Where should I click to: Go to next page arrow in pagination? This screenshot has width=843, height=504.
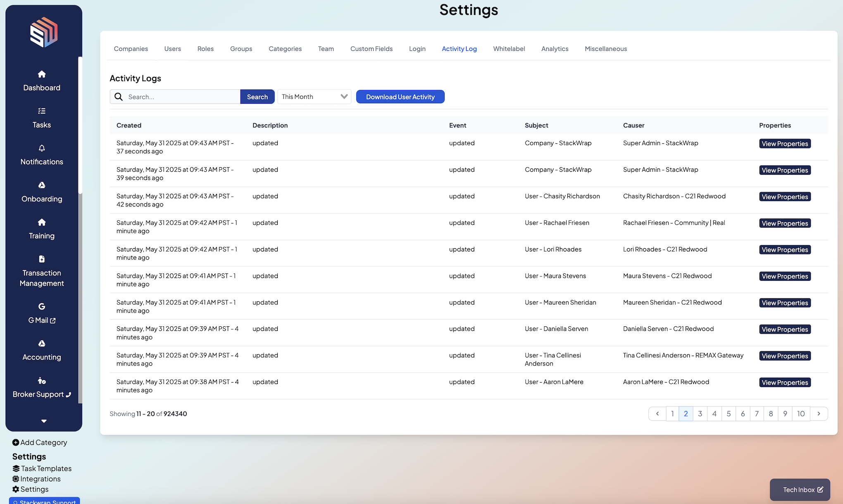click(x=819, y=414)
